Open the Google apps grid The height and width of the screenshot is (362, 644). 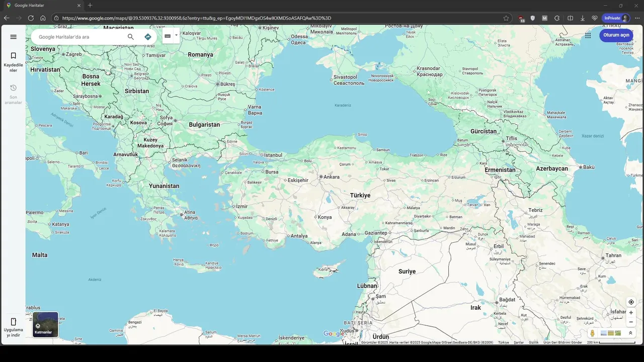[x=588, y=35]
